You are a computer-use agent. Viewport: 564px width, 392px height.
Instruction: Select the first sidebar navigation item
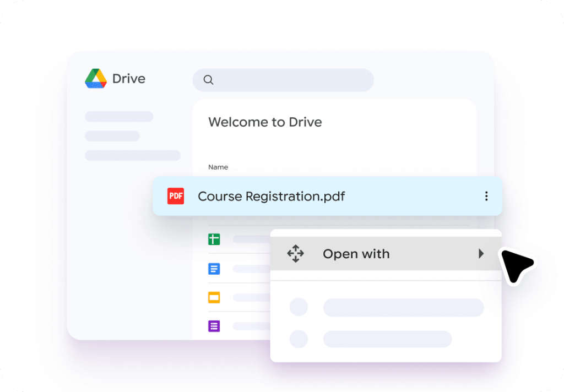point(119,117)
